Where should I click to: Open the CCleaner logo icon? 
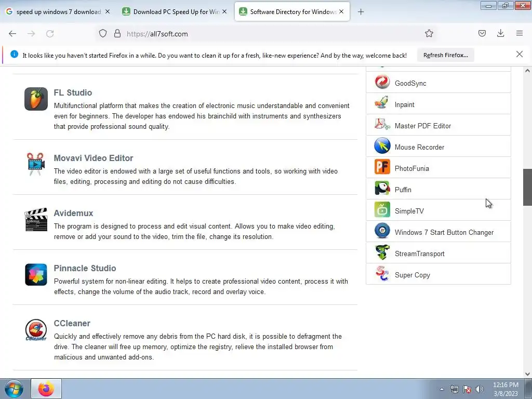[x=36, y=330]
